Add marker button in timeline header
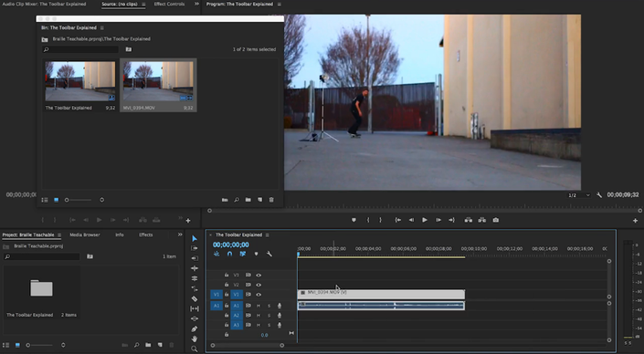This screenshot has width=644, height=354. (257, 254)
